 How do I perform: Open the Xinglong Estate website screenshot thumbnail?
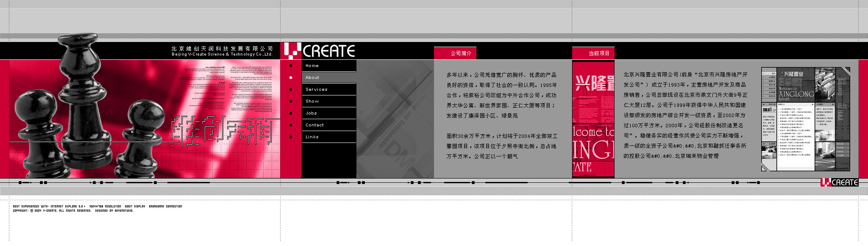(806, 119)
